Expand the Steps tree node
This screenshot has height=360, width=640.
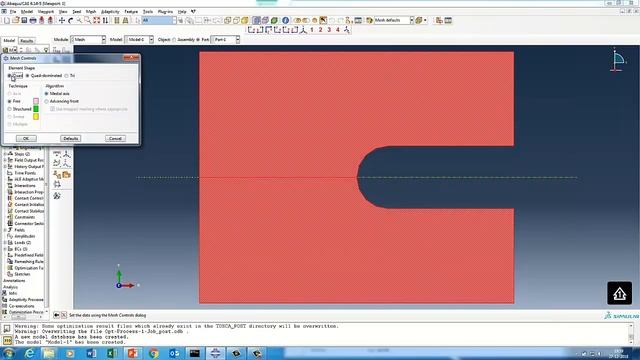[x=5, y=154]
